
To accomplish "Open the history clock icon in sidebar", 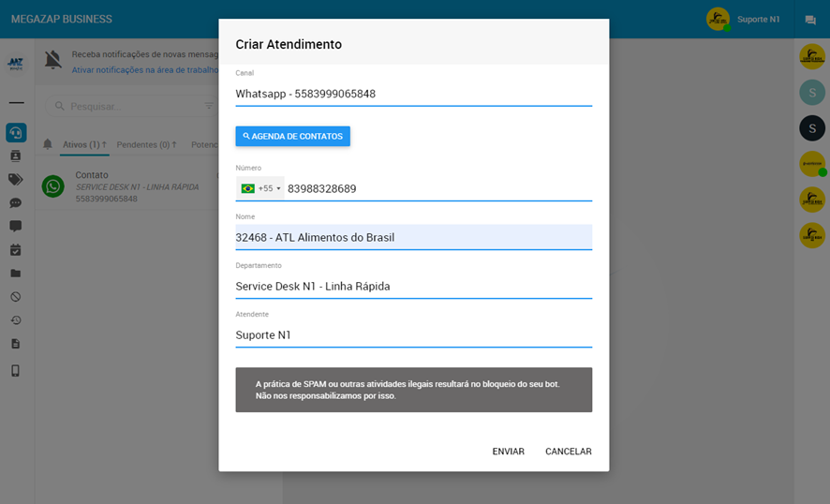I will click(16, 320).
